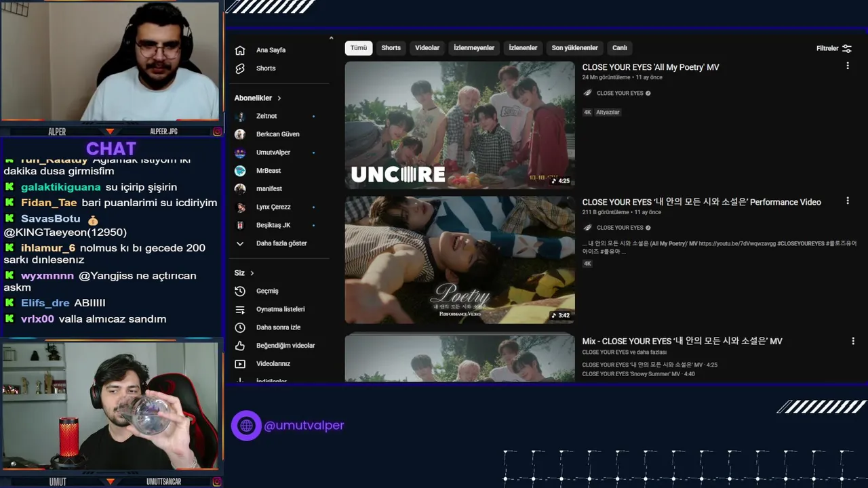Click chat username vrlx00
The image size is (868, 488).
click(x=37, y=319)
